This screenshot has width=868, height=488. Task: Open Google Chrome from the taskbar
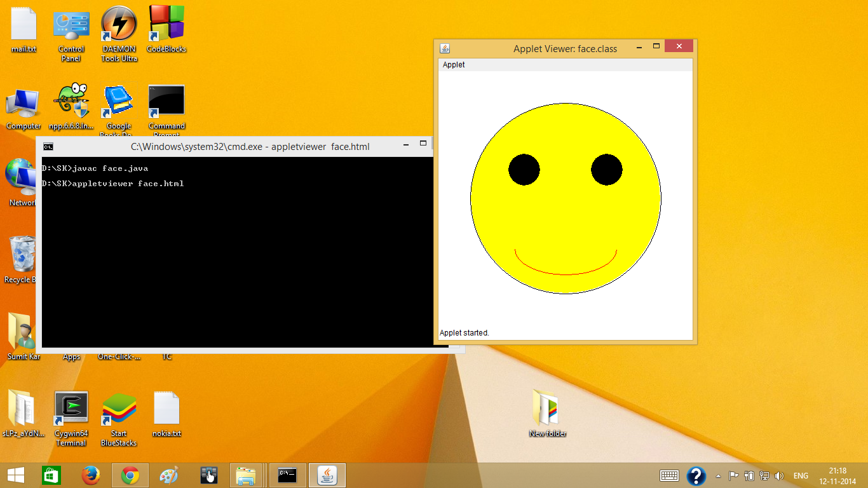130,475
